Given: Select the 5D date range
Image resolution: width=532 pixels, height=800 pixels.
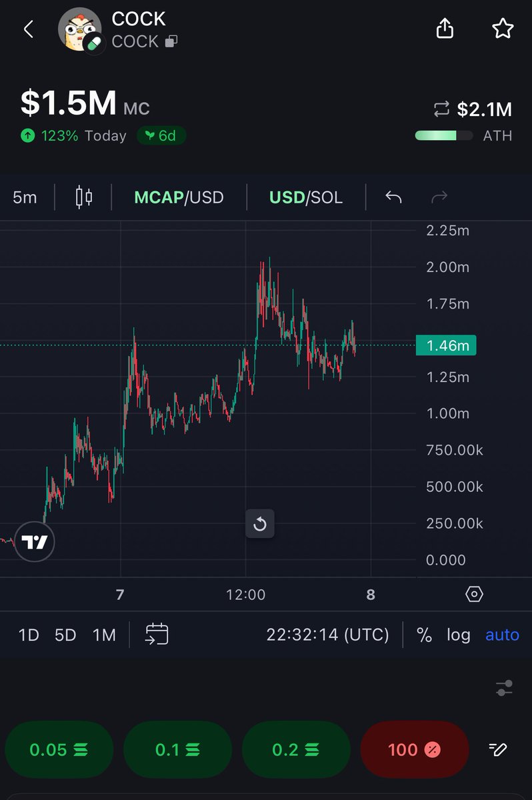Looking at the screenshot, I should pos(65,635).
